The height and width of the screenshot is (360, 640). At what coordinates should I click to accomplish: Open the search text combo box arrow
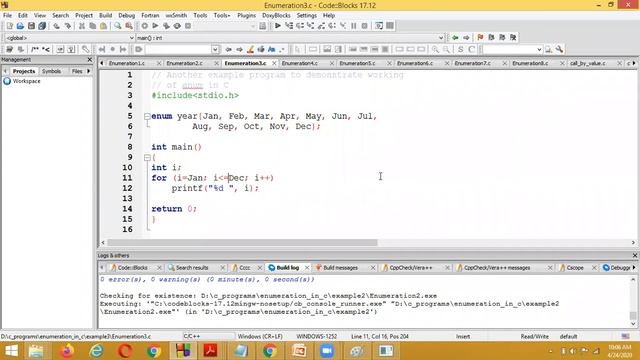[215, 49]
